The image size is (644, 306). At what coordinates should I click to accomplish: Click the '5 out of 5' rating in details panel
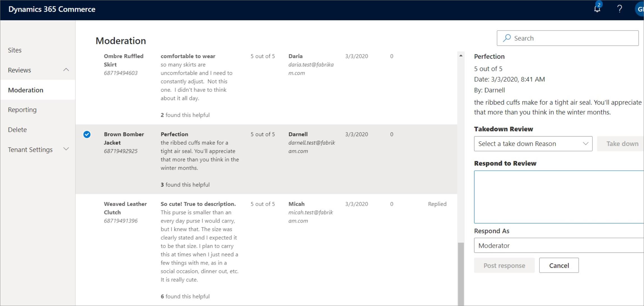point(488,69)
